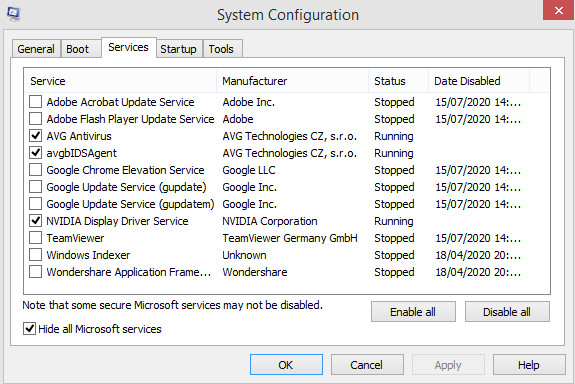The image size is (575, 384).
Task: Tick Google Update Service (gupdate) checkbox
Action: point(36,187)
